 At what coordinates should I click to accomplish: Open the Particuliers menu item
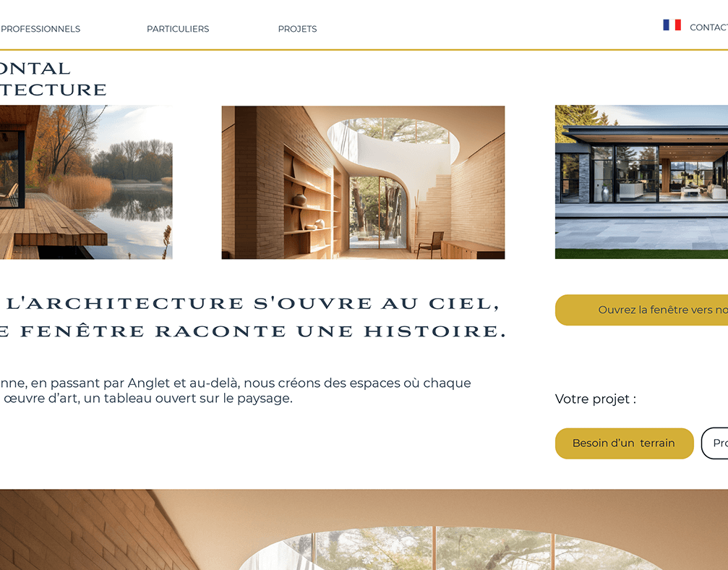(x=178, y=29)
